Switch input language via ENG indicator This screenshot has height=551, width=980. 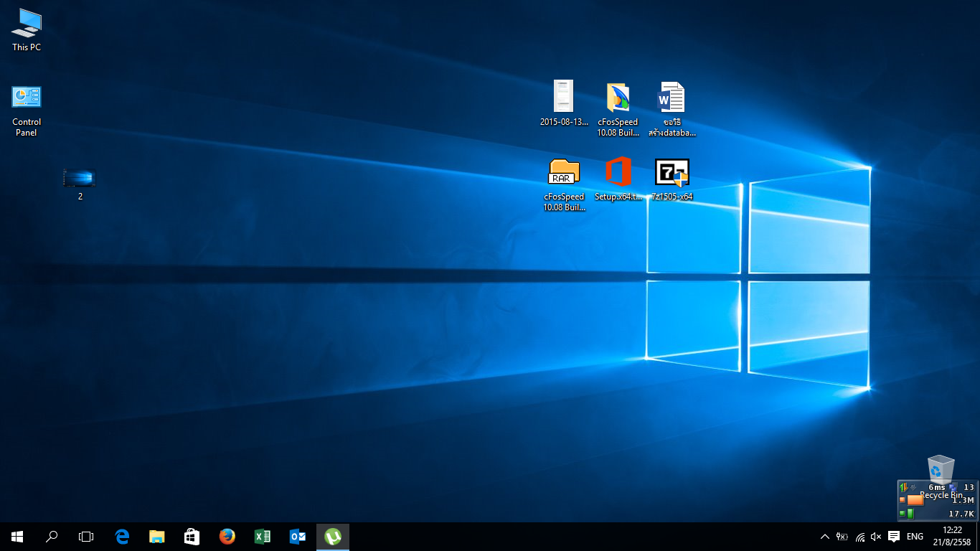coord(915,537)
